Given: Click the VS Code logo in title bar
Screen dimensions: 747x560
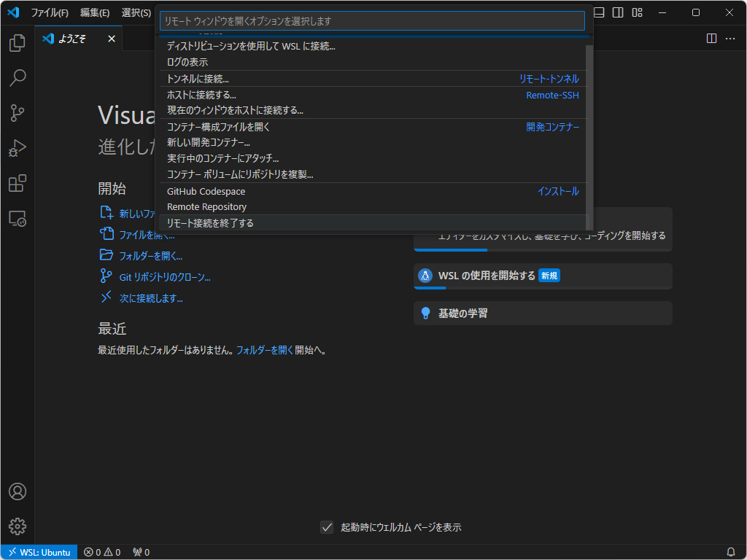Looking at the screenshot, I should point(13,12).
